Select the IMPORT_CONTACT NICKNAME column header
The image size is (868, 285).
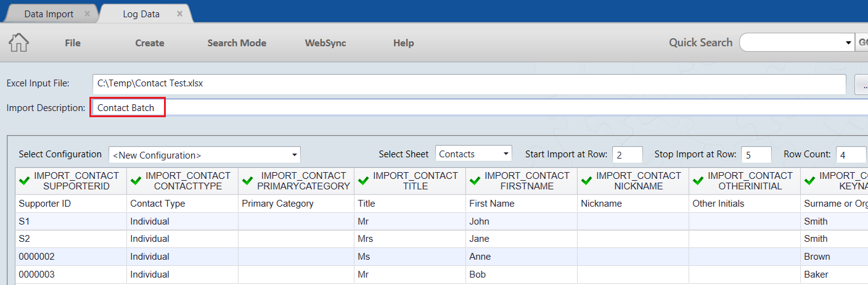[633, 181]
